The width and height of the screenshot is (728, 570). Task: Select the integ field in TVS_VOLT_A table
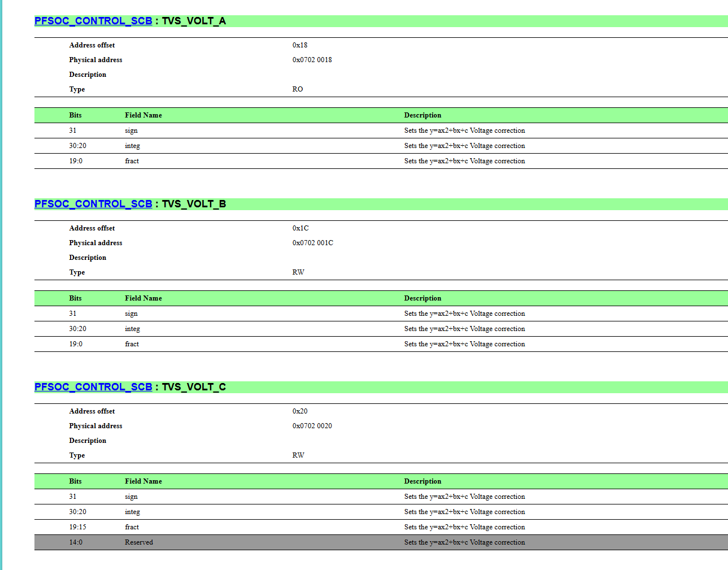[132, 146]
